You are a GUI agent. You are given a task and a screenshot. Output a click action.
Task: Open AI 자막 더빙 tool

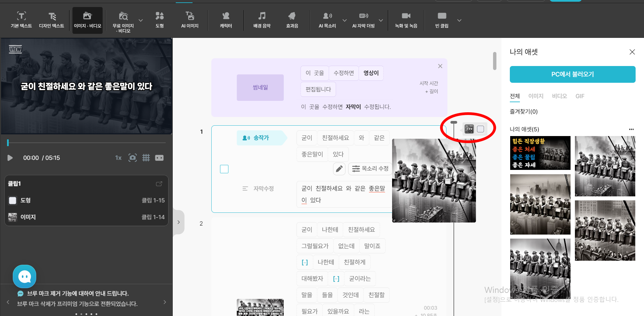(x=363, y=20)
